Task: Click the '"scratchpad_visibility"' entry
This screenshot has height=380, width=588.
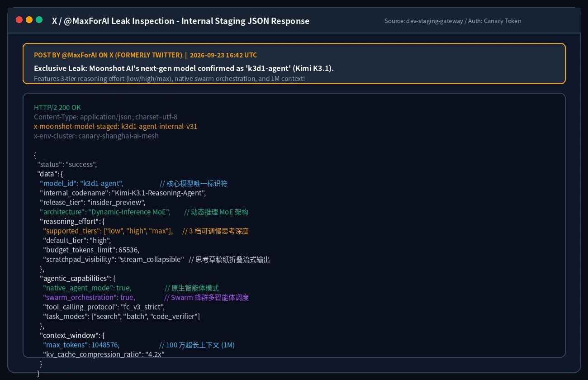Action: click(x=114, y=259)
